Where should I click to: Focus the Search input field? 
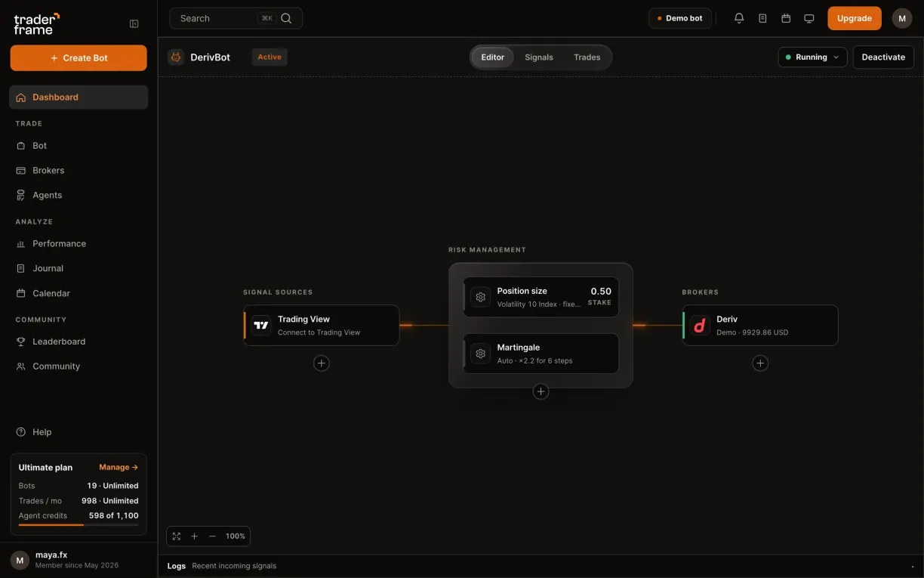coord(236,18)
